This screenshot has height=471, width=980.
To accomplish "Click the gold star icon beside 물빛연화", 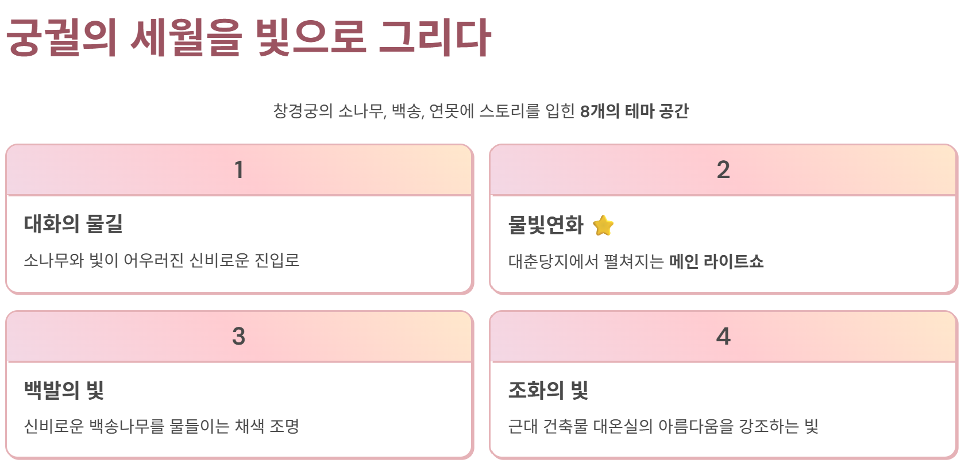I will [x=603, y=225].
